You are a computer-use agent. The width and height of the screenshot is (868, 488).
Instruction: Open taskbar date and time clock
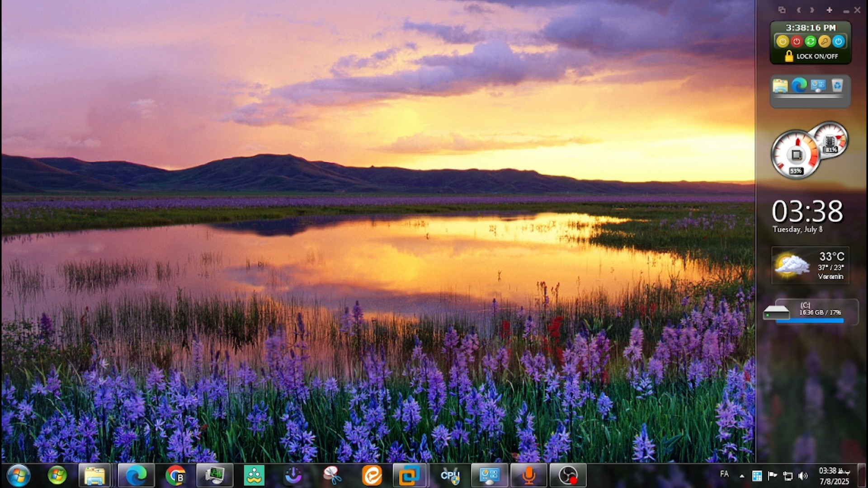[834, 476]
